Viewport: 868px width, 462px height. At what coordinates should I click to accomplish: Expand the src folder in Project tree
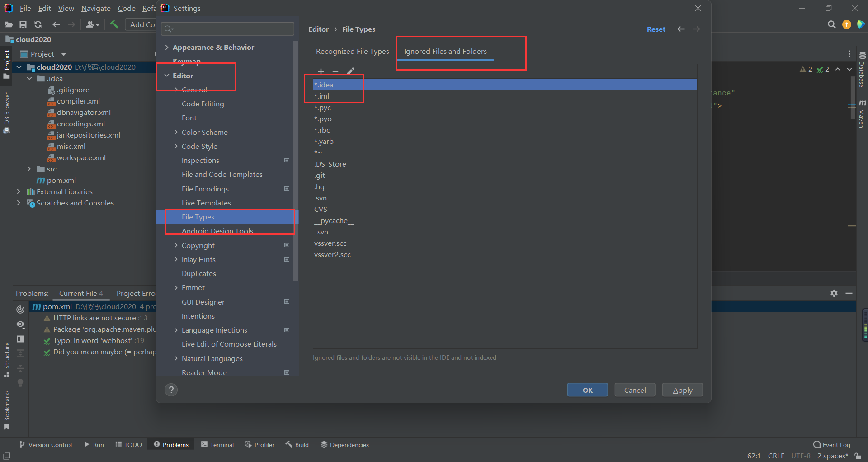coord(29,169)
